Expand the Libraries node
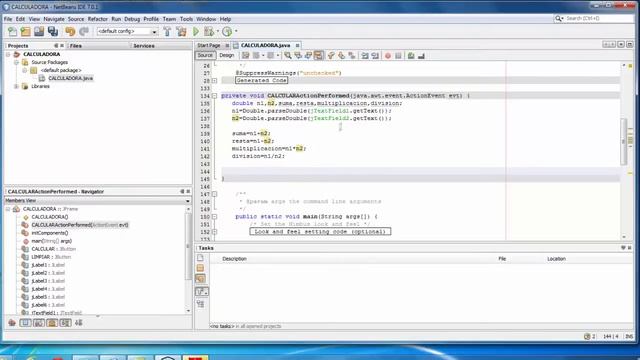640x360 pixels. click(x=16, y=86)
